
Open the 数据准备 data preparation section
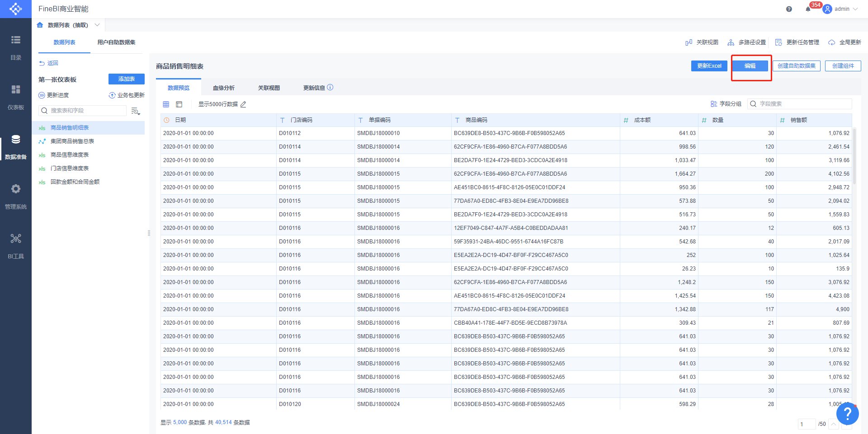click(x=16, y=147)
